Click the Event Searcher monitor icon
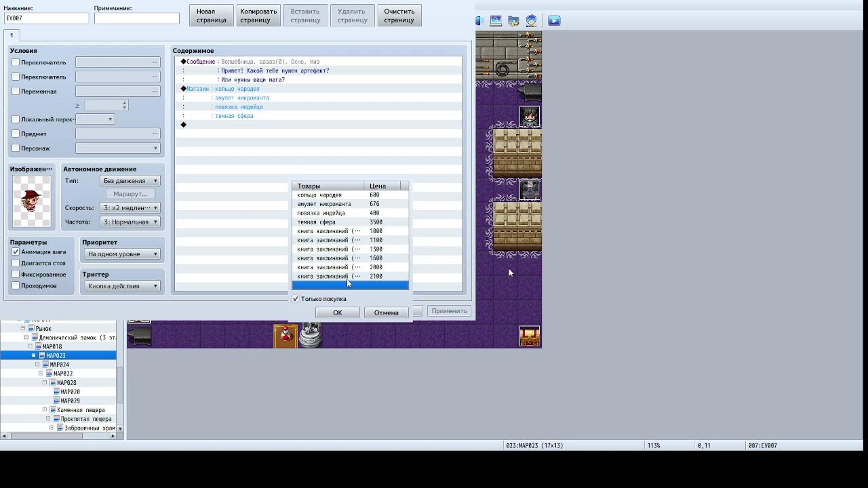This screenshot has width=868, height=488. coord(496,21)
